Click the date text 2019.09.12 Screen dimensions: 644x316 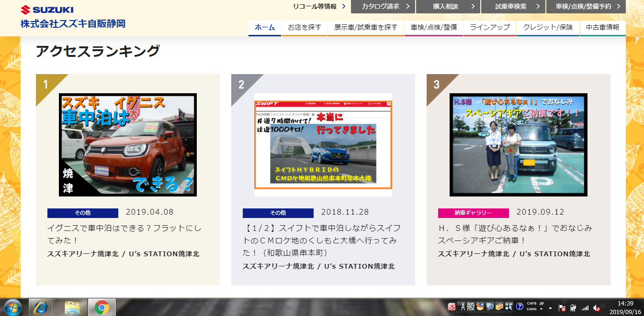(x=541, y=212)
